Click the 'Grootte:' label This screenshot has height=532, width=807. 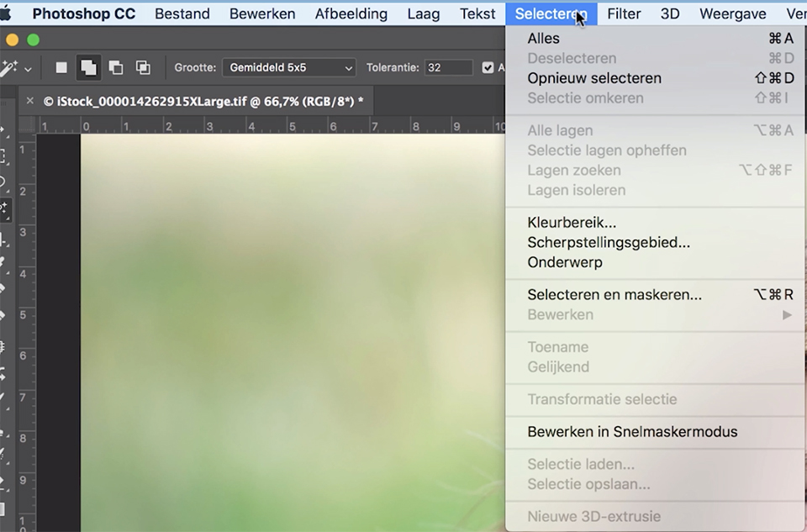(195, 67)
